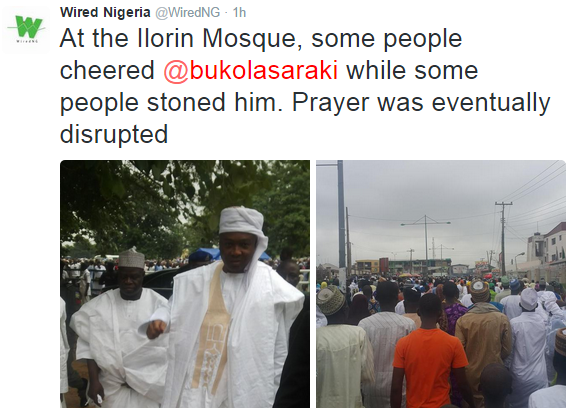The image size is (568, 408).
Task: Click the word 'cheered' in tweet
Action: point(107,70)
